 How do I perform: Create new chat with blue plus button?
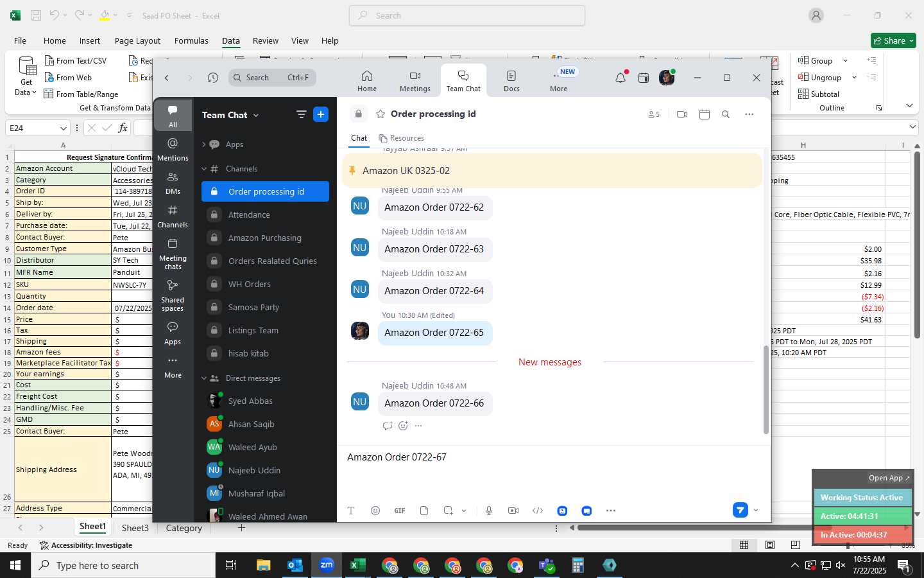[321, 114]
